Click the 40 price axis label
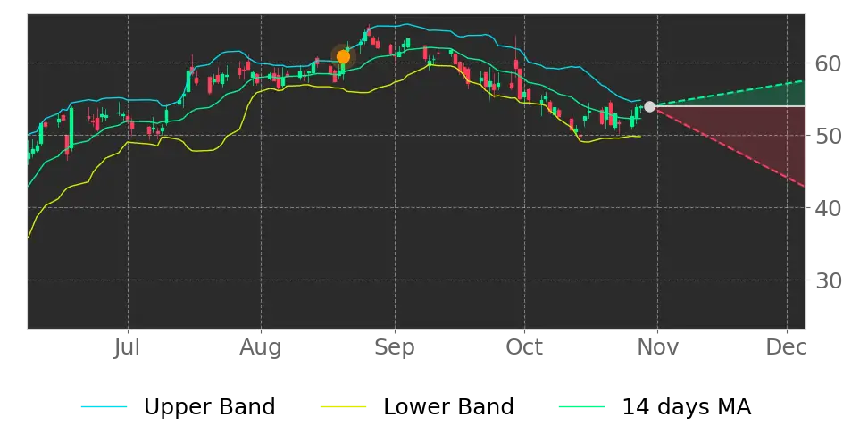This screenshot has width=868, height=434. 828,208
